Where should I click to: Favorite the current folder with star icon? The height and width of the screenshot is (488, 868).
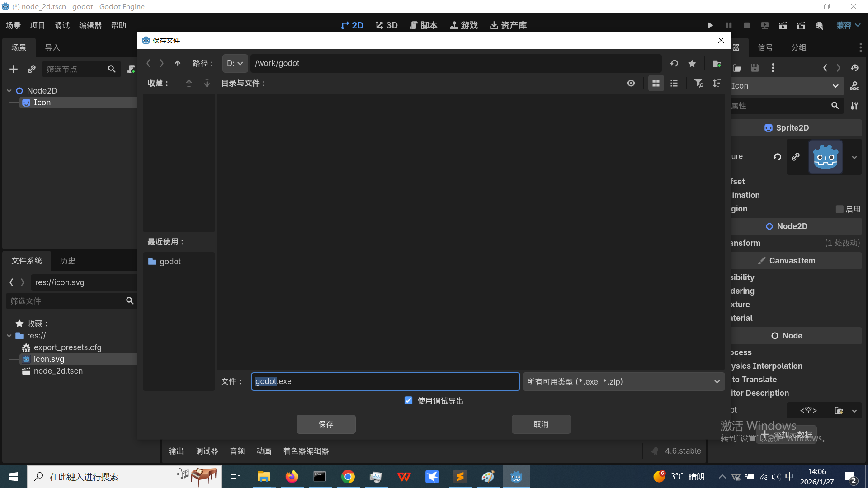[x=692, y=64]
